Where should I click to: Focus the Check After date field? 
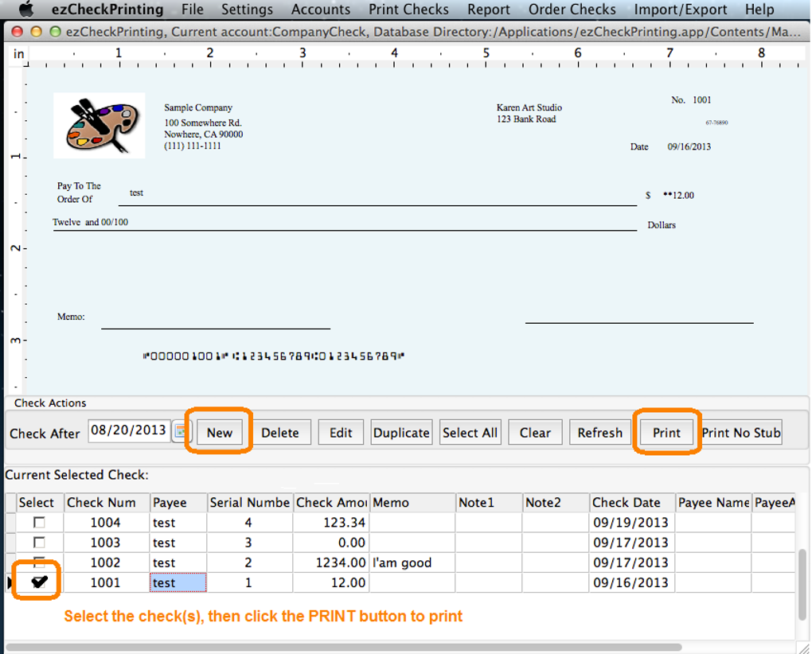(x=129, y=430)
